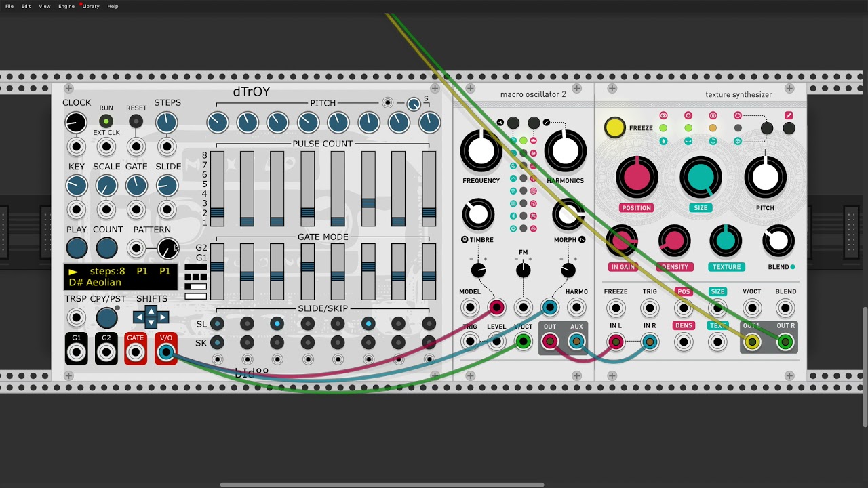The width and height of the screenshot is (868, 488).
Task: Click the FREQUENCY knob on macro oscillator
Action: (x=481, y=151)
